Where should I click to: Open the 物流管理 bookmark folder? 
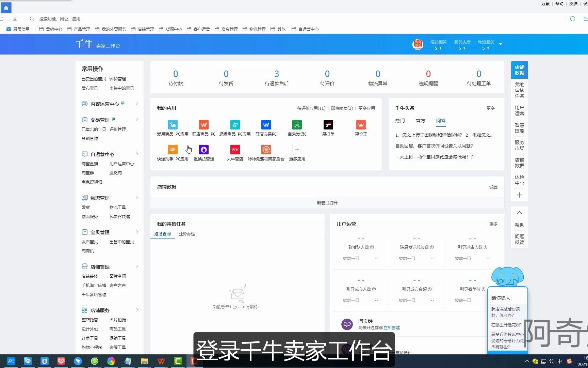[x=254, y=29]
